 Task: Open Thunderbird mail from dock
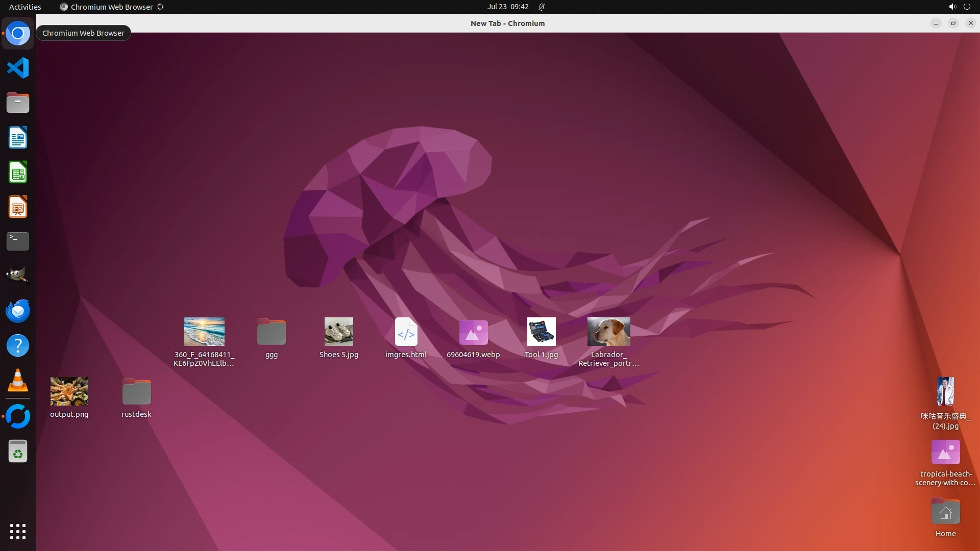(x=18, y=311)
